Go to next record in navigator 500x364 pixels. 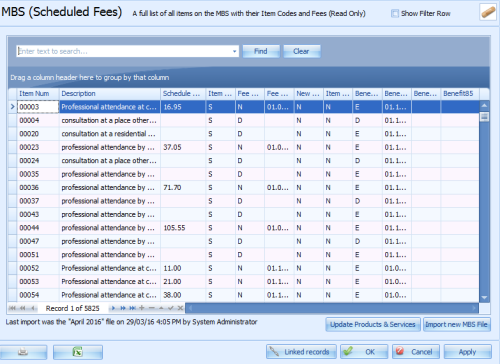click(113, 308)
